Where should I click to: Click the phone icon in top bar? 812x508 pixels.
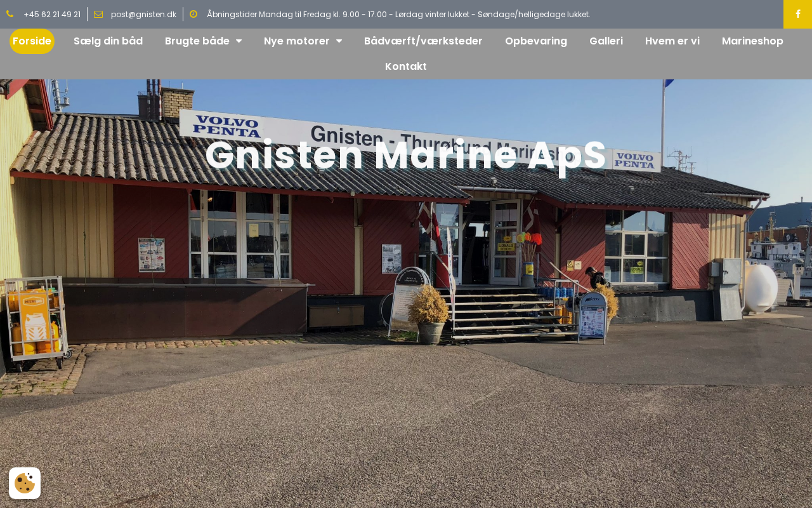coord(10,14)
